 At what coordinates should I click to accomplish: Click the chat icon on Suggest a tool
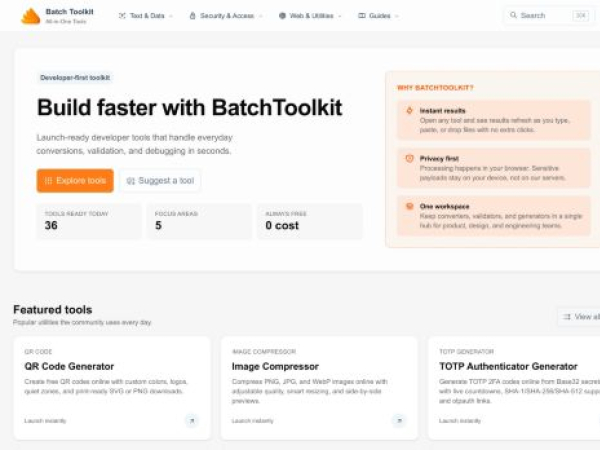click(x=130, y=181)
